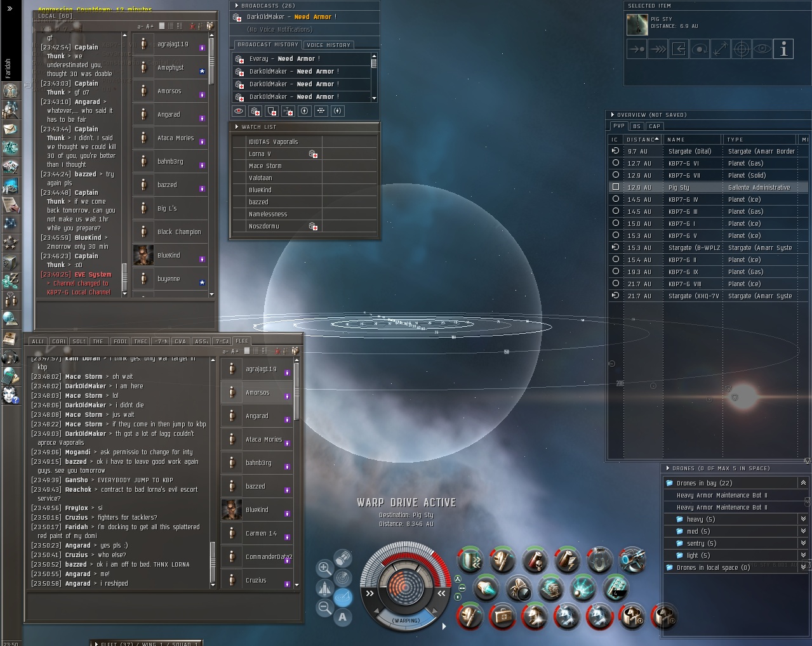The image size is (812, 646).
Task: Open the character sheet in the Neocom
Action: click(x=11, y=90)
